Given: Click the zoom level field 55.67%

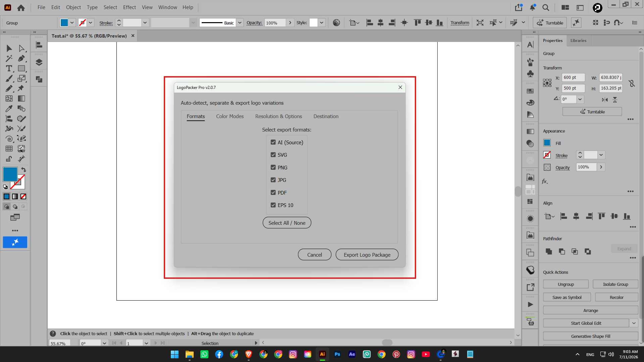Looking at the screenshot, I should 59,343.
